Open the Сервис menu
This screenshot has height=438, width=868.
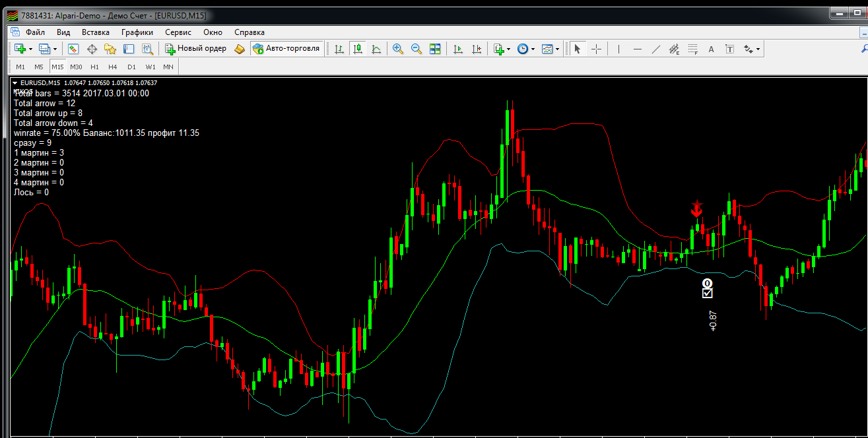178,32
